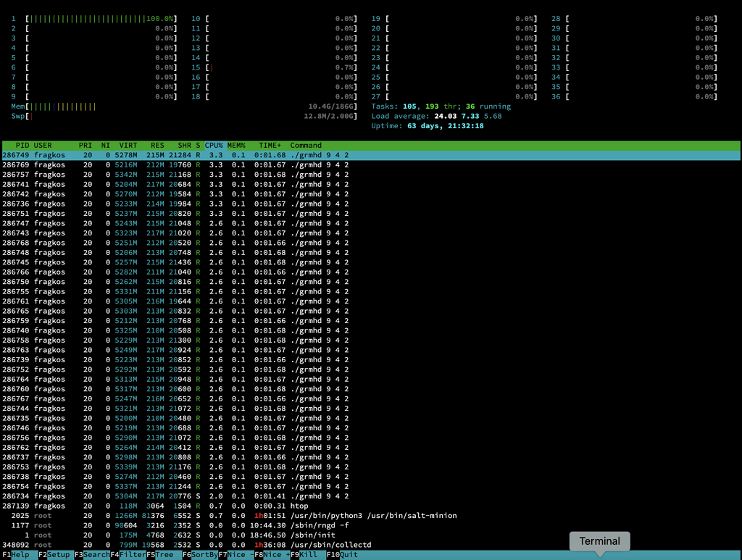This screenshot has width=742, height=560.
Task: Select the /sbin/init process row
Action: 371,535
